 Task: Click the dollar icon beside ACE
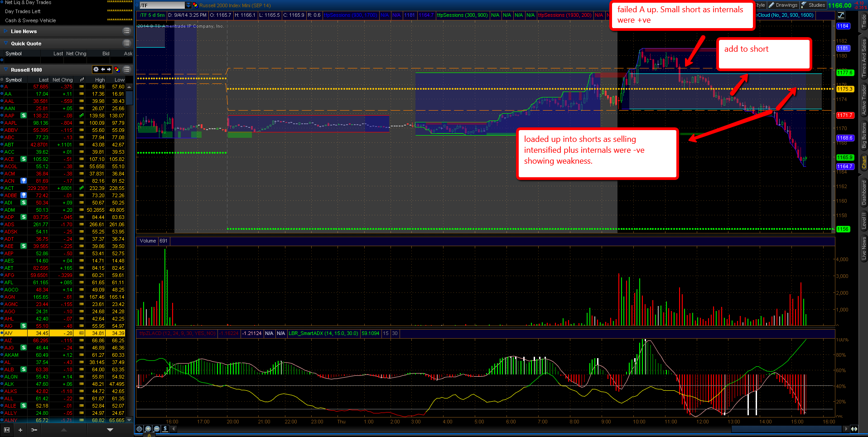[24, 159]
